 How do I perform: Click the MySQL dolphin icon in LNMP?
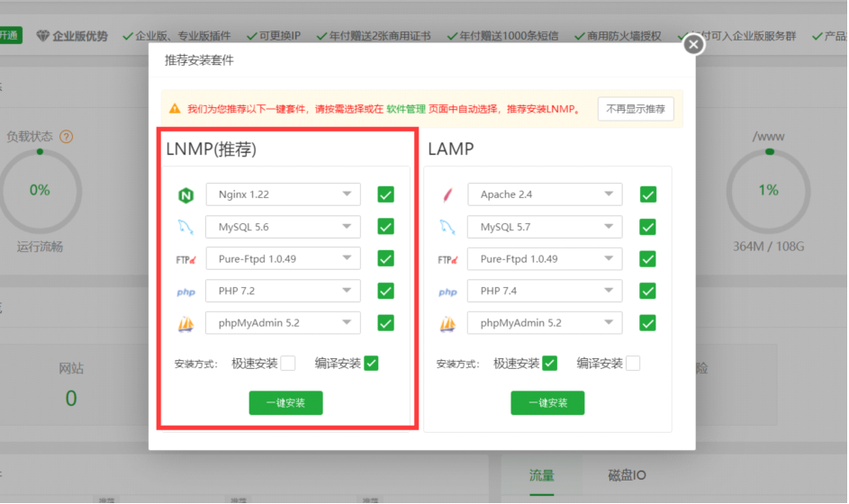[x=185, y=227]
